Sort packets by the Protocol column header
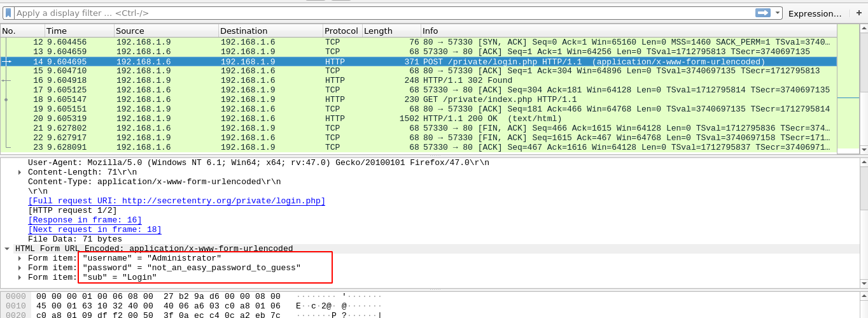The height and width of the screenshot is (318, 868). click(x=341, y=31)
